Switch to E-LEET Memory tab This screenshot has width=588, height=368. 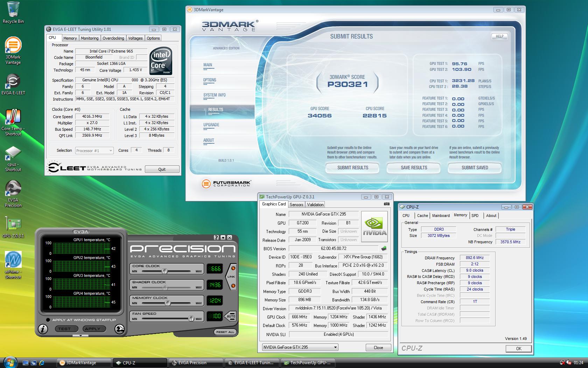(x=70, y=38)
